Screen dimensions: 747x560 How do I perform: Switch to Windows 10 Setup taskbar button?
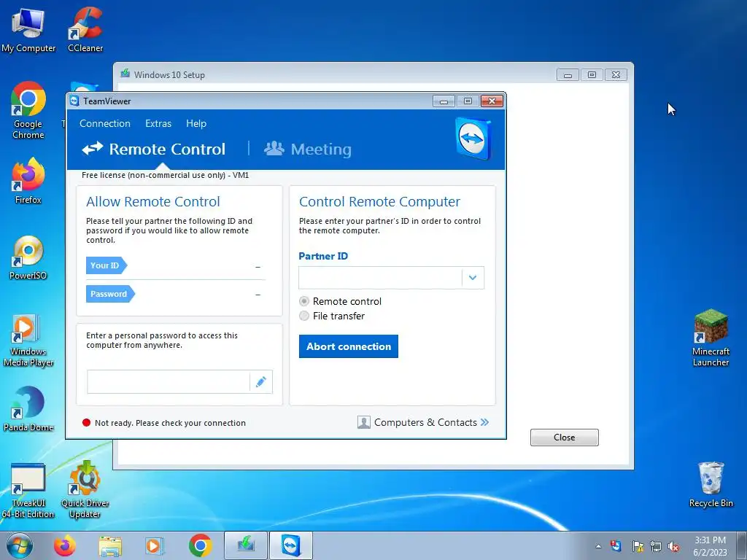tap(246, 545)
